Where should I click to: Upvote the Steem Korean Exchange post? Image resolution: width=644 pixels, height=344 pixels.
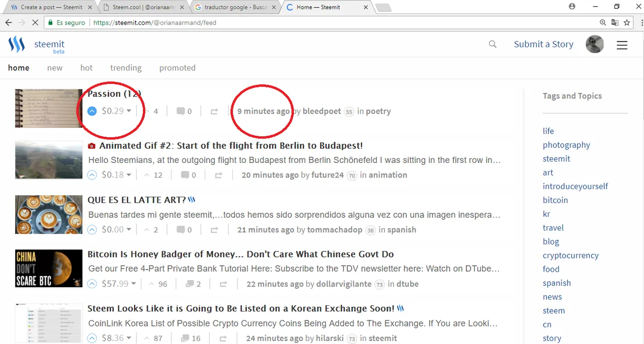(x=92, y=338)
